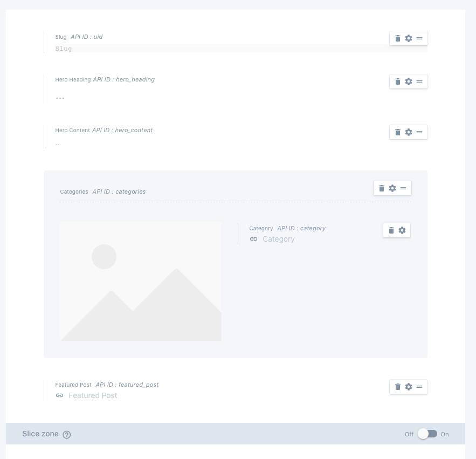476x459 pixels.
Task: Delete the nested Category link field
Action: (x=391, y=230)
